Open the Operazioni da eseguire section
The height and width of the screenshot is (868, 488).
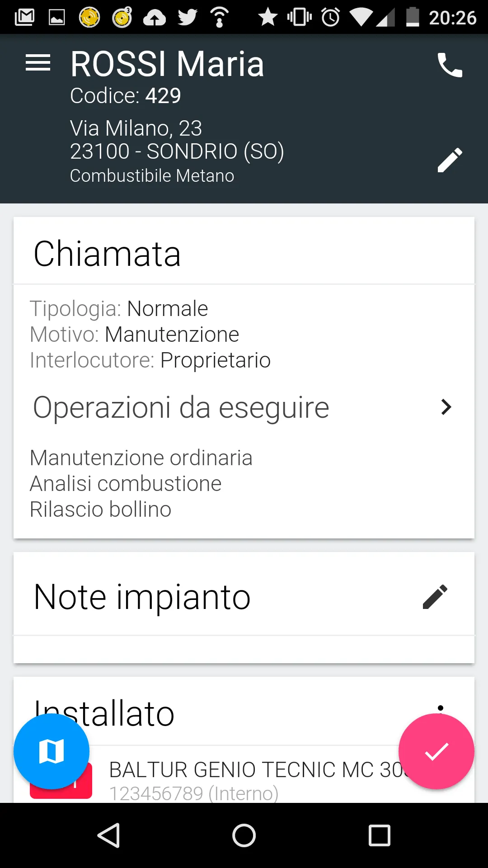(181, 407)
